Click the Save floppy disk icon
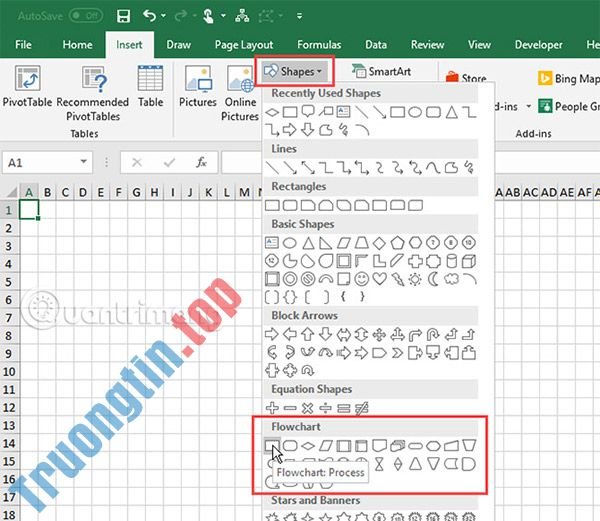This screenshot has height=521, width=600. point(123,16)
